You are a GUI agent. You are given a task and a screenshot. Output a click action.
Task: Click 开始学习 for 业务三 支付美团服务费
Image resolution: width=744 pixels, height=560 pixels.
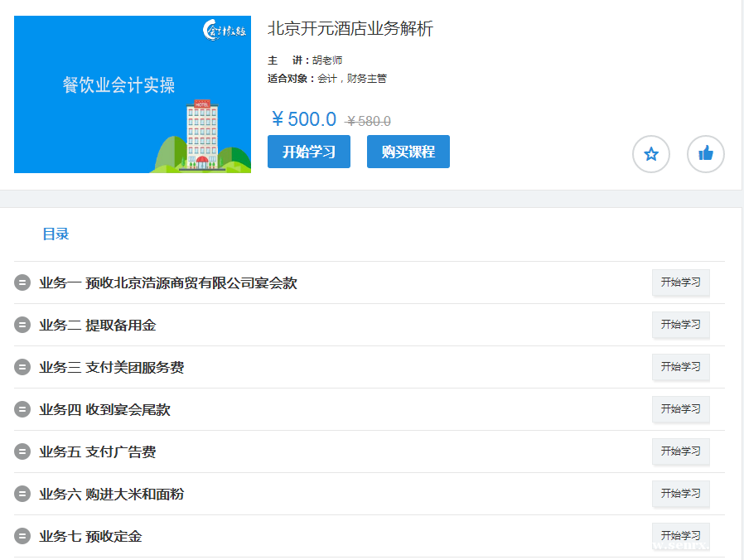click(x=680, y=367)
